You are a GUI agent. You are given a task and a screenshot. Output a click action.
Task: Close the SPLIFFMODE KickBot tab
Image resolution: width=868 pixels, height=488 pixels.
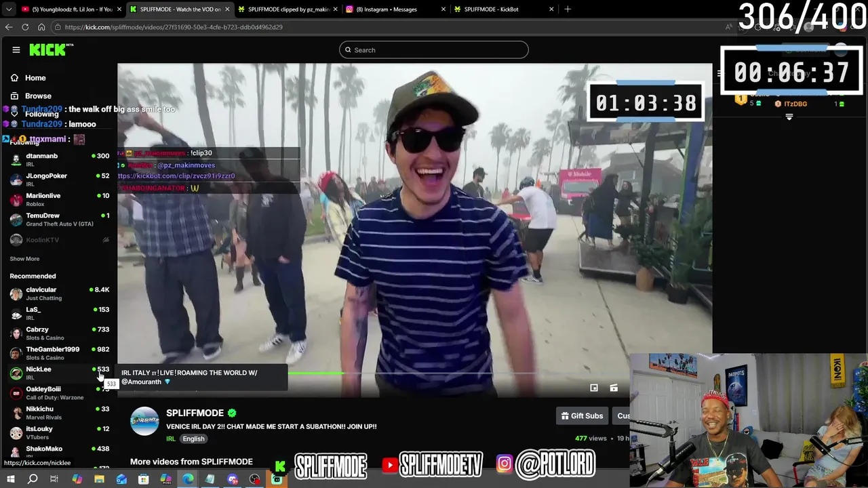551,9
